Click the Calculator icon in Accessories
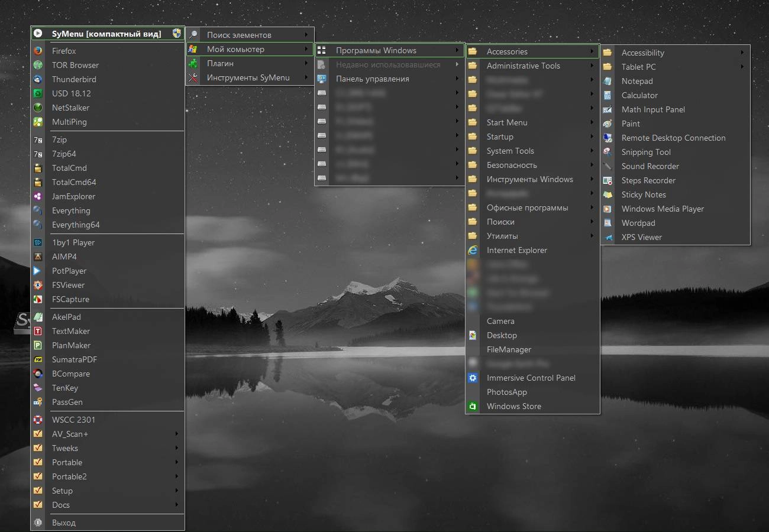 (608, 95)
